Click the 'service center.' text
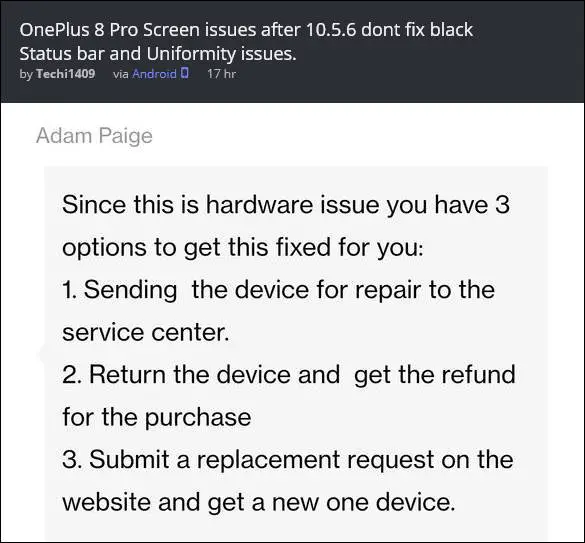The image size is (585, 543). [146, 332]
